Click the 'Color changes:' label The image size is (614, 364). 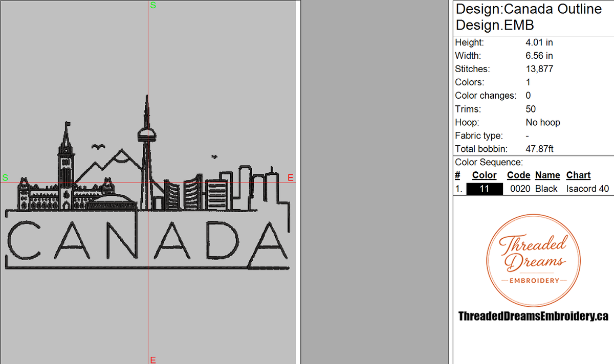pos(486,96)
